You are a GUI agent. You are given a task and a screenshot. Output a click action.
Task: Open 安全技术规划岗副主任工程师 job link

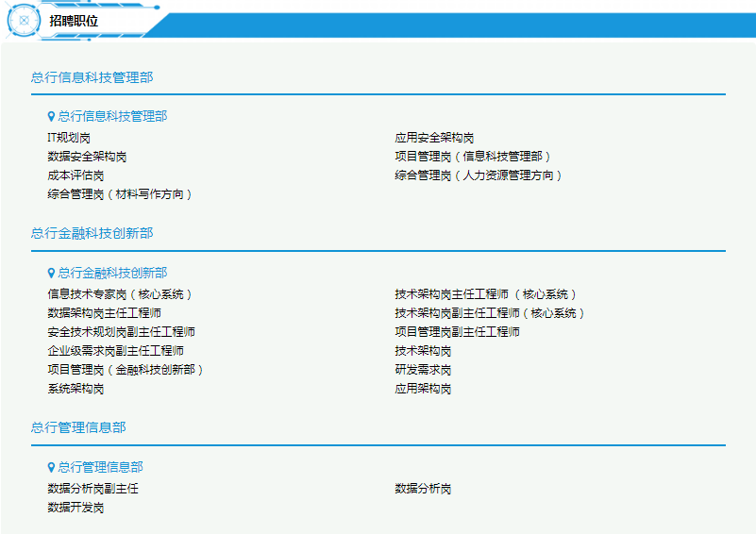pos(121,332)
